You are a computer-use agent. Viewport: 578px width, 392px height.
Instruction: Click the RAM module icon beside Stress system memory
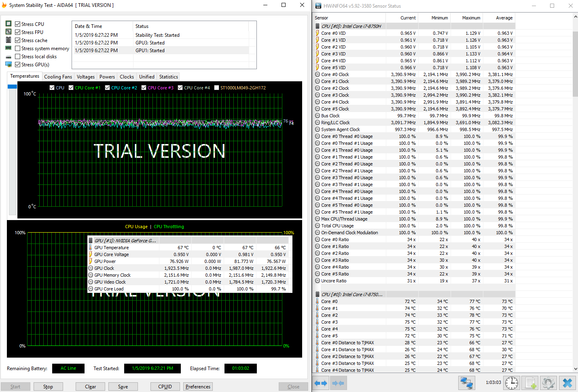pos(8,48)
